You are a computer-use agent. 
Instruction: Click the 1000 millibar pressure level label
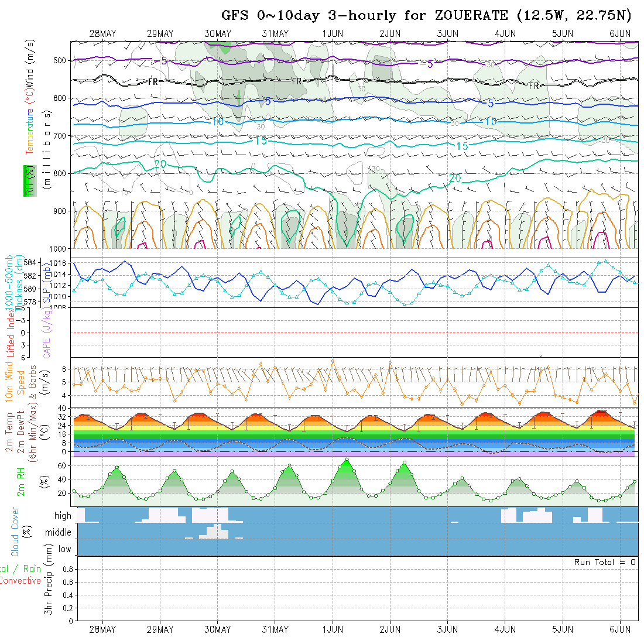[58, 248]
